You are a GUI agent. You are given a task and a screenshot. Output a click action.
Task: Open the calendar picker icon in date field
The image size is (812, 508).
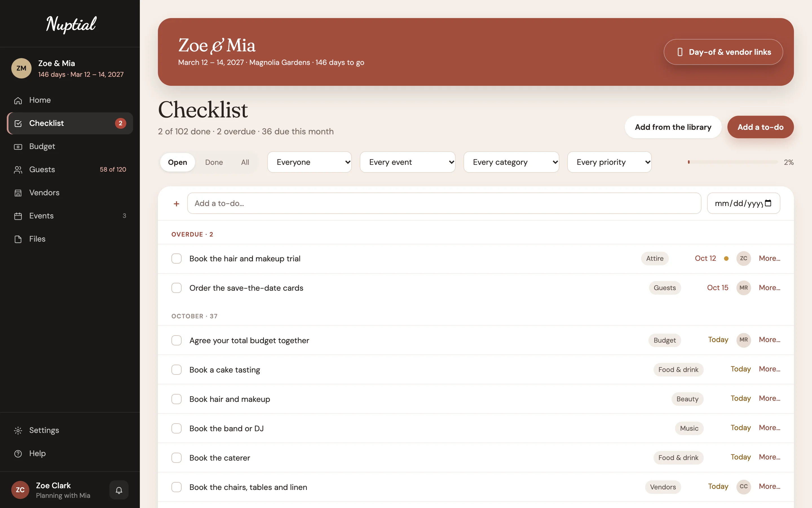(768, 203)
